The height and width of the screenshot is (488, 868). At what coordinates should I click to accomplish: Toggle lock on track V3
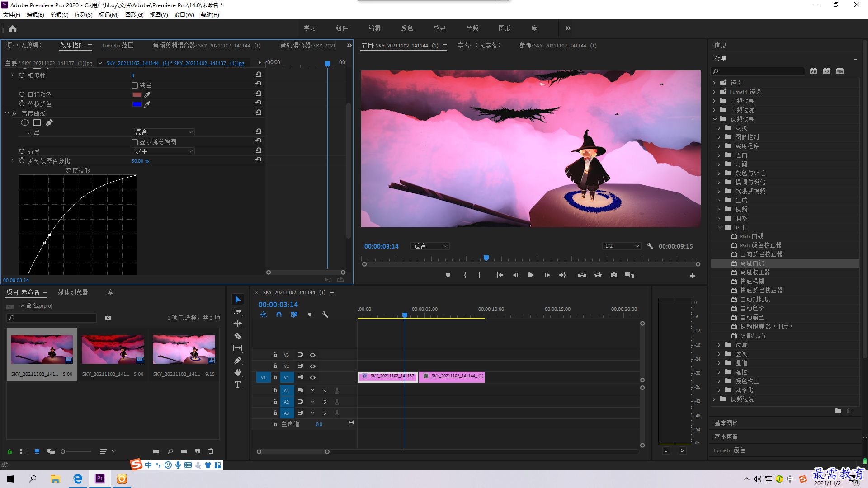click(275, 355)
